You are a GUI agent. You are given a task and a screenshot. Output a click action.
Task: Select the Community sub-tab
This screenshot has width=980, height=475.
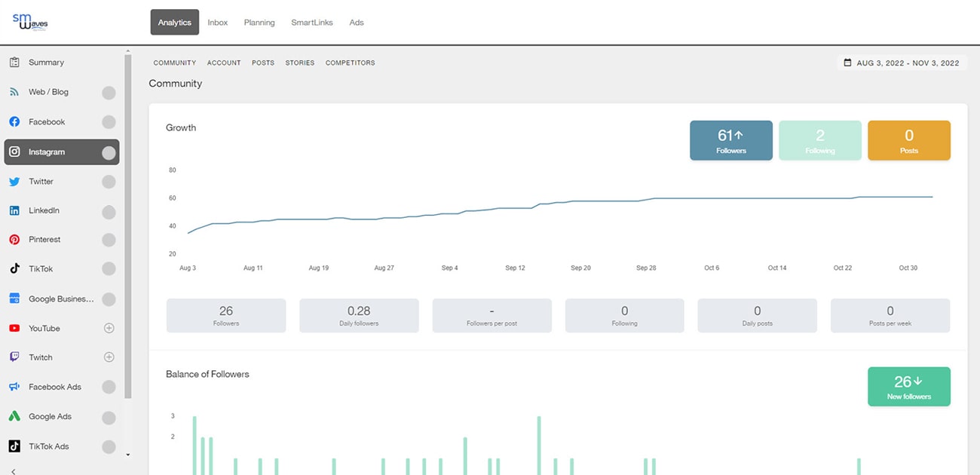pyautogui.click(x=175, y=63)
